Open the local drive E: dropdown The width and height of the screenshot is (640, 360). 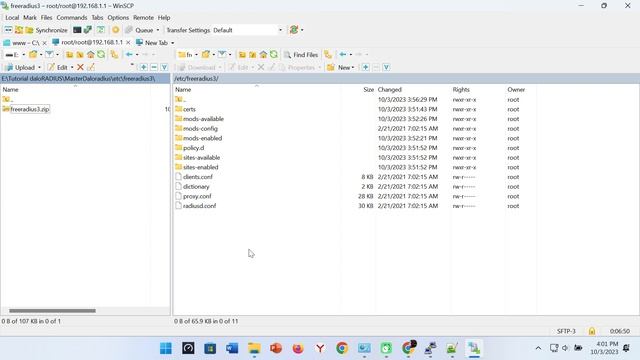pos(23,55)
